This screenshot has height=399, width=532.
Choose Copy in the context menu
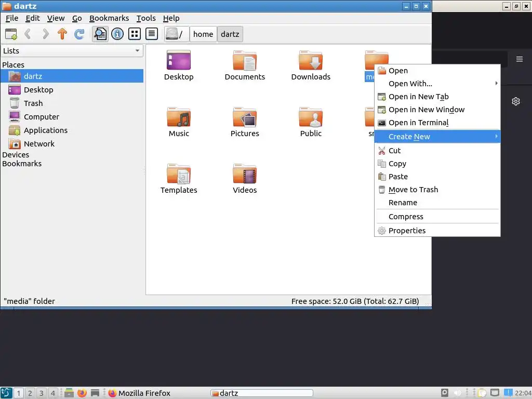pyautogui.click(x=437, y=164)
